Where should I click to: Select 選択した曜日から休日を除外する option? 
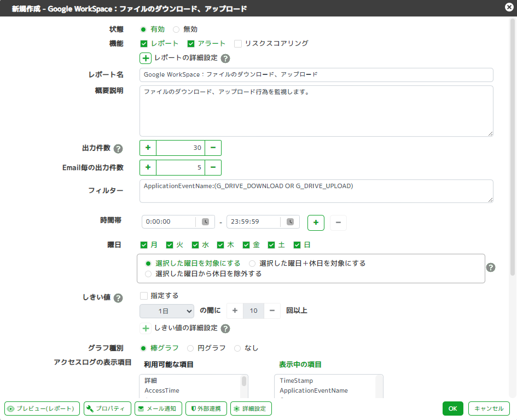(148, 274)
